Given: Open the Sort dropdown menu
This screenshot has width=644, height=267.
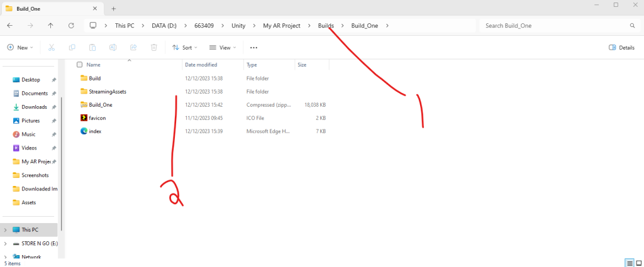Looking at the screenshot, I should tap(184, 47).
